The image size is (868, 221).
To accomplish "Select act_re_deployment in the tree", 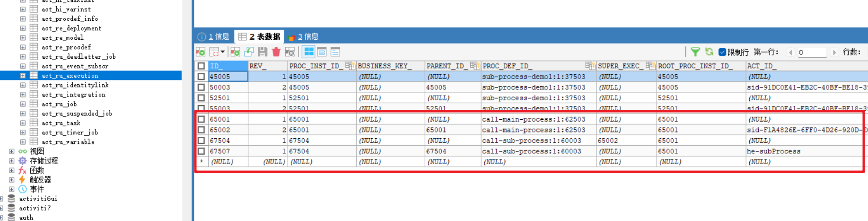I will pyautogui.click(x=71, y=28).
